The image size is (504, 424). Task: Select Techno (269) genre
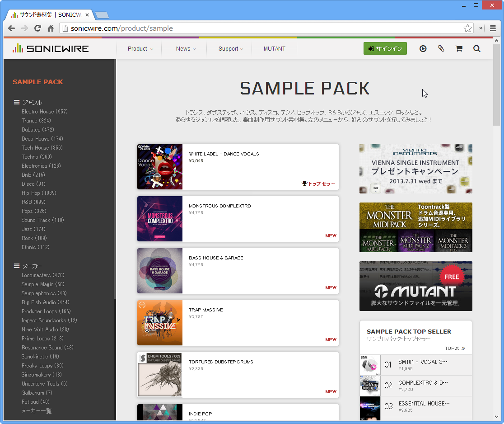(x=37, y=157)
